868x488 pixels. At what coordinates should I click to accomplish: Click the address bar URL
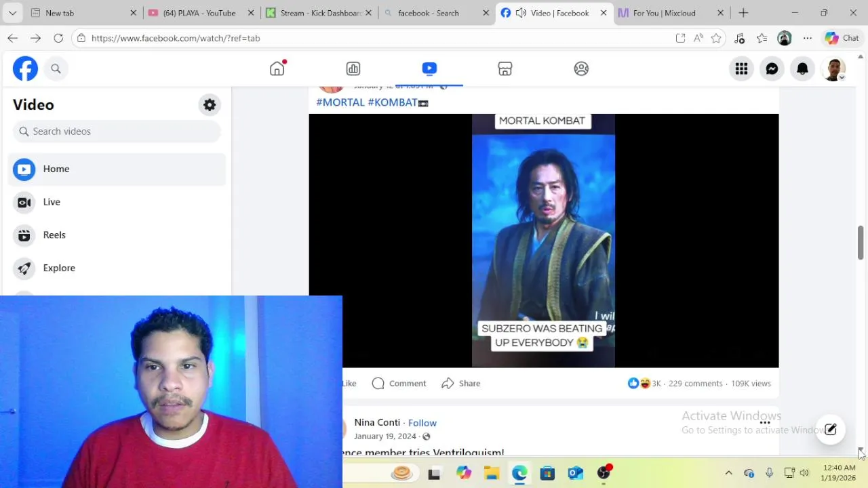tap(176, 39)
